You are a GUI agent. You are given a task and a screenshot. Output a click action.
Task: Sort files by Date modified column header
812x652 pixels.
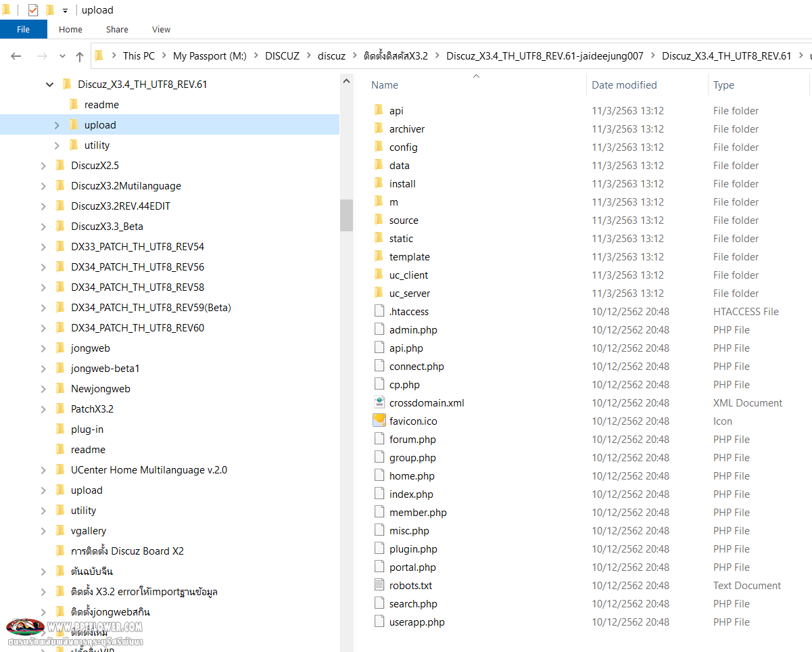[x=624, y=85]
